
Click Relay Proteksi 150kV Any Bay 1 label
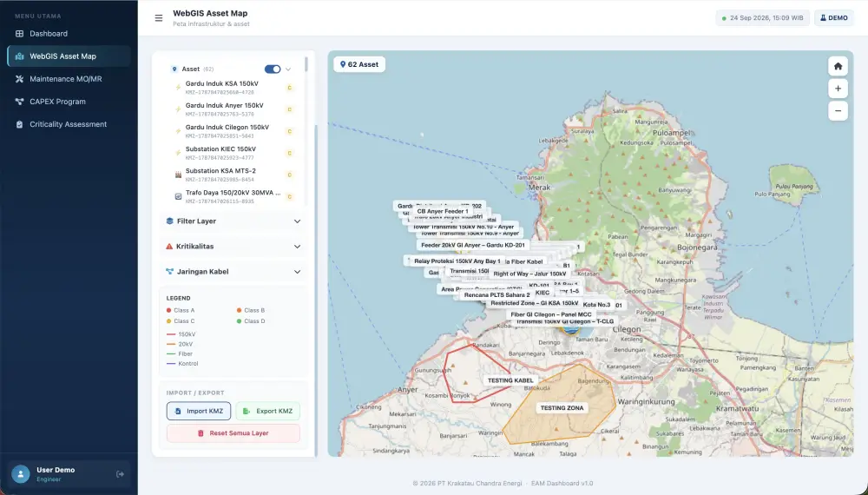click(x=457, y=261)
